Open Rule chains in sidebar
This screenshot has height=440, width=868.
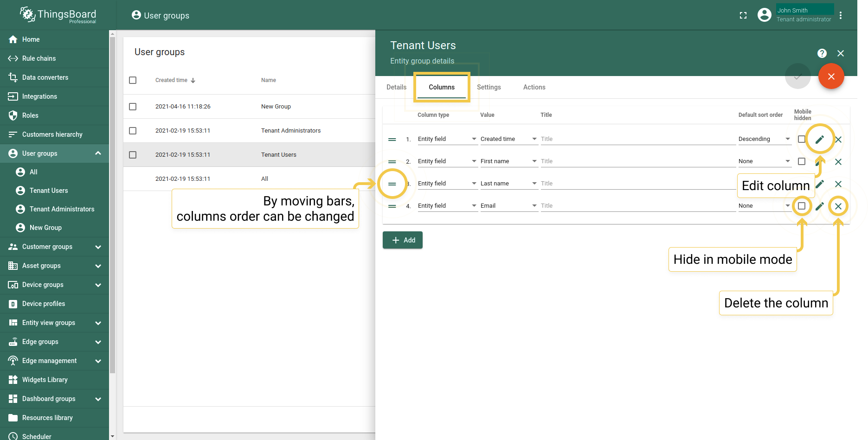point(54,58)
